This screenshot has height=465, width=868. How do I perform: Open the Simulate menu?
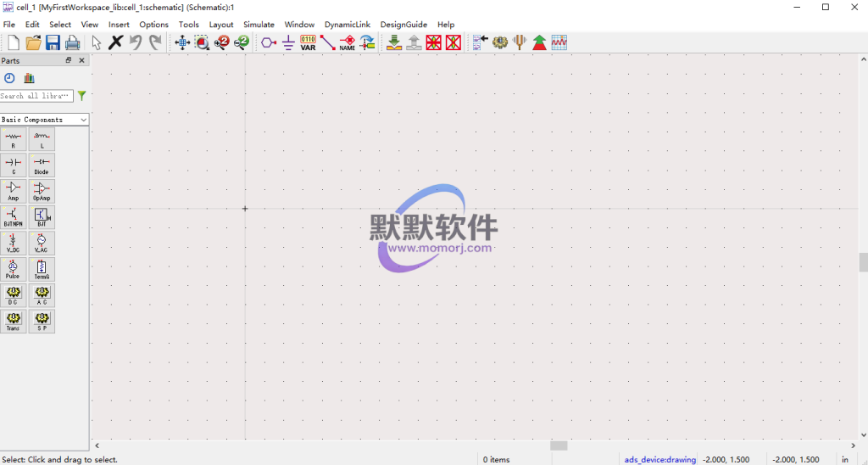pos(259,25)
